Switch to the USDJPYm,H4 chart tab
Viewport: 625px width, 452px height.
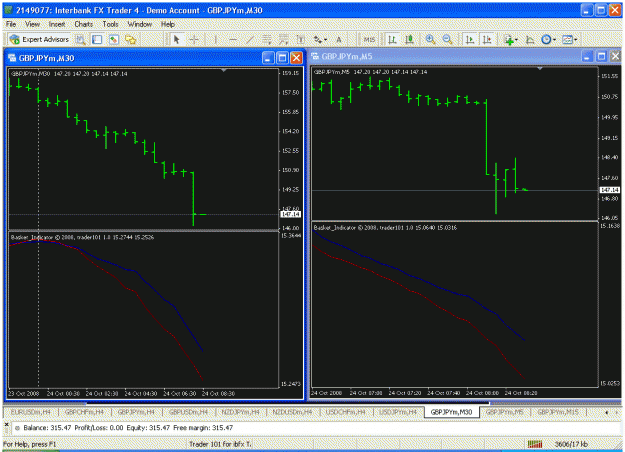[398, 412]
